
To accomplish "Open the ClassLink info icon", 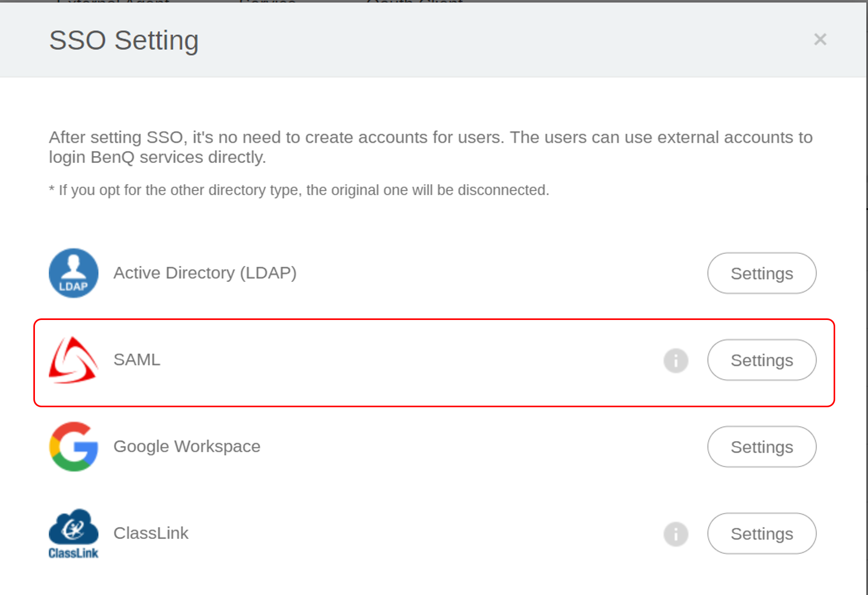I will pos(676,534).
